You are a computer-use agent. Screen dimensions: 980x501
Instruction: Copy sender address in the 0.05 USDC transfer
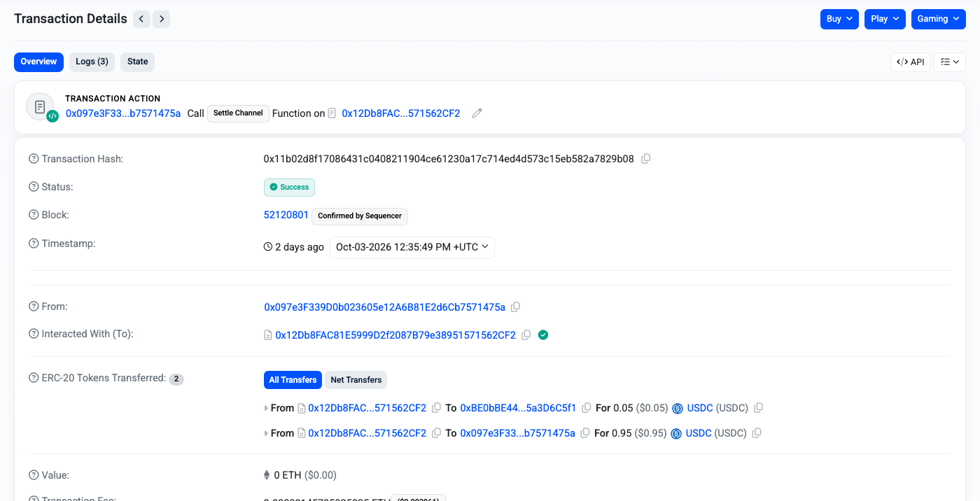click(x=437, y=408)
